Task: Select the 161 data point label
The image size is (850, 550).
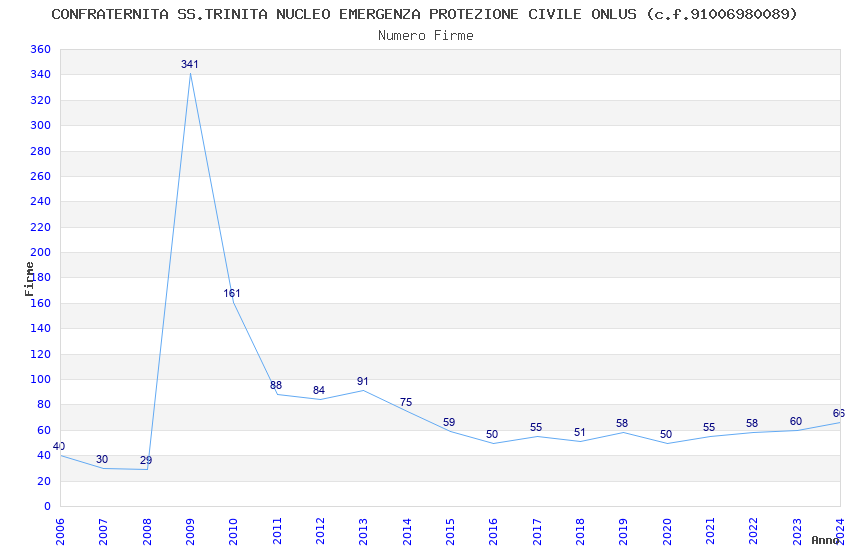Action: coord(232,293)
